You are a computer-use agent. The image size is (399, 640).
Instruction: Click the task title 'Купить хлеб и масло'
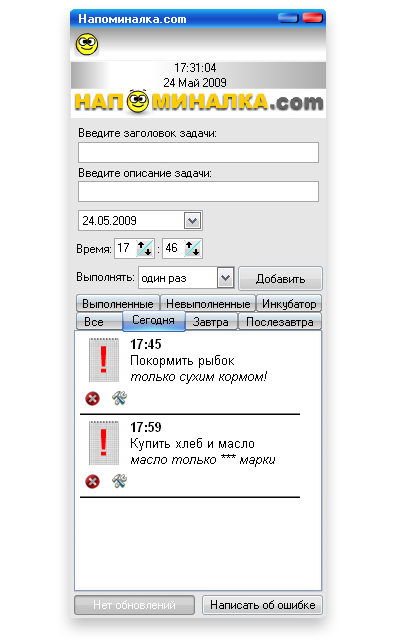[193, 444]
